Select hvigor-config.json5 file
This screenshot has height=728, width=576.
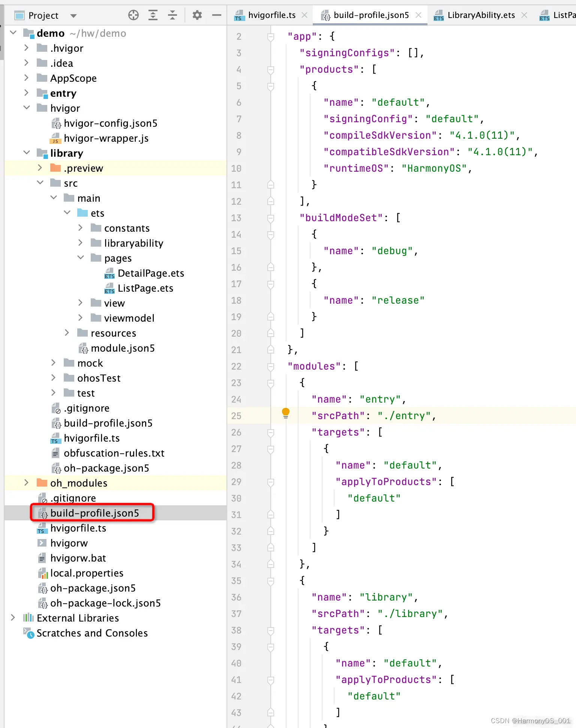pos(110,123)
